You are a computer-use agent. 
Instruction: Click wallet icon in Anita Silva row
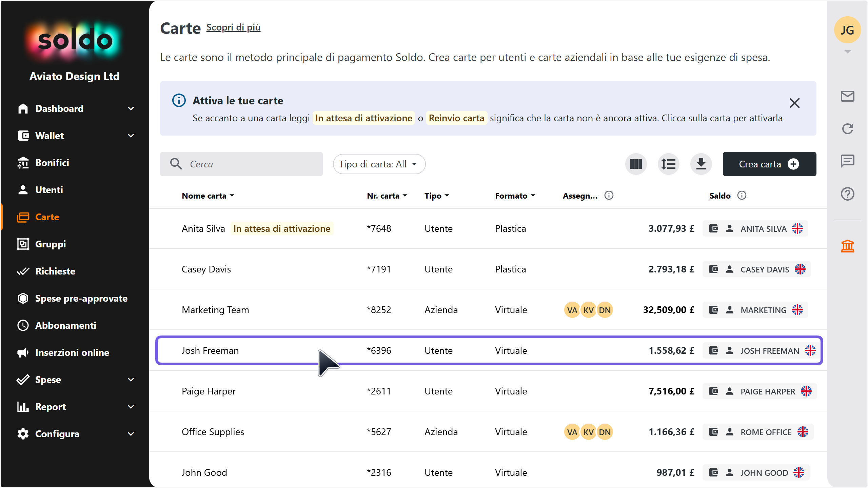tap(714, 229)
